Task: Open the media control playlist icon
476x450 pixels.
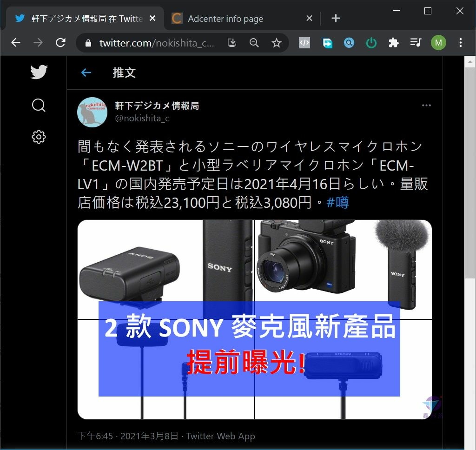Action: pos(416,42)
